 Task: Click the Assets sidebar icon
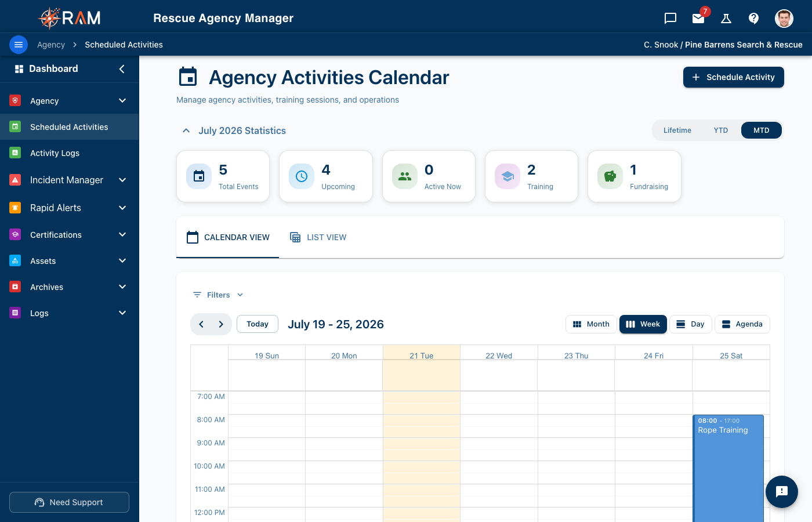coord(16,260)
